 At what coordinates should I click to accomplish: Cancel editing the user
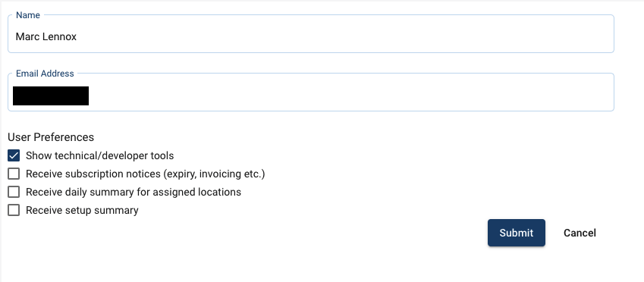580,233
